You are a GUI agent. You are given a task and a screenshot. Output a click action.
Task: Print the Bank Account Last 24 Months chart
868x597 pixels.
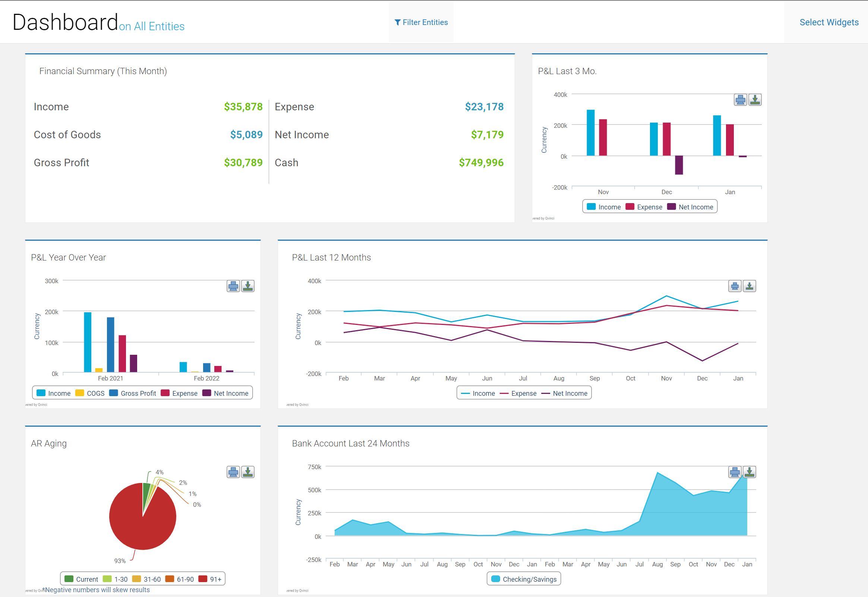(x=735, y=472)
